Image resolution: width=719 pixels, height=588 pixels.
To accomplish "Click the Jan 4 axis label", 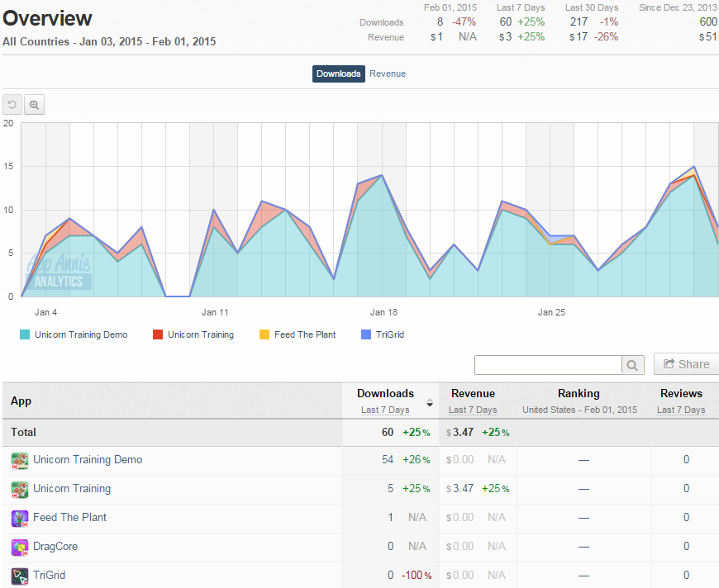I will pos(45,312).
